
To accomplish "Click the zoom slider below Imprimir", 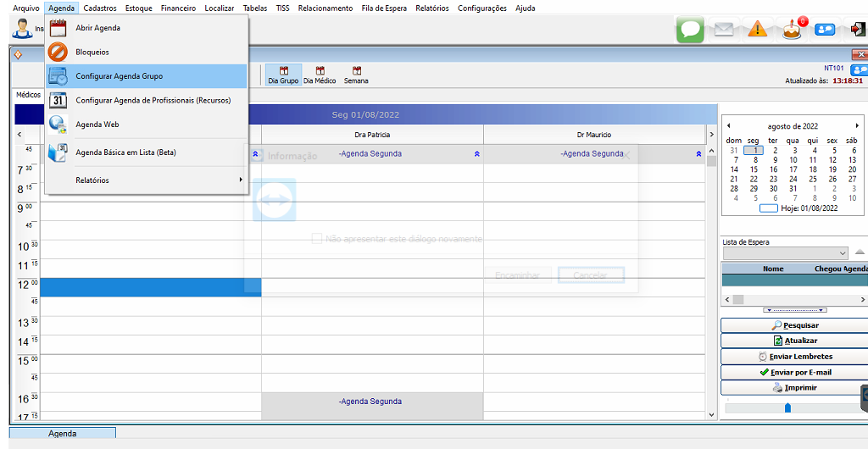I will point(787,407).
